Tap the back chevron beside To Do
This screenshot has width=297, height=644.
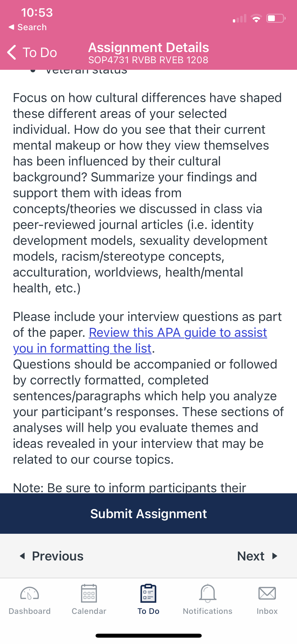pyautogui.click(x=12, y=52)
